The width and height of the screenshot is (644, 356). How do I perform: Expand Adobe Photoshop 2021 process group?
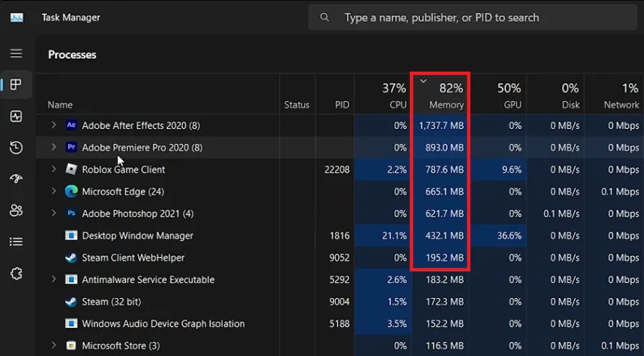click(54, 213)
